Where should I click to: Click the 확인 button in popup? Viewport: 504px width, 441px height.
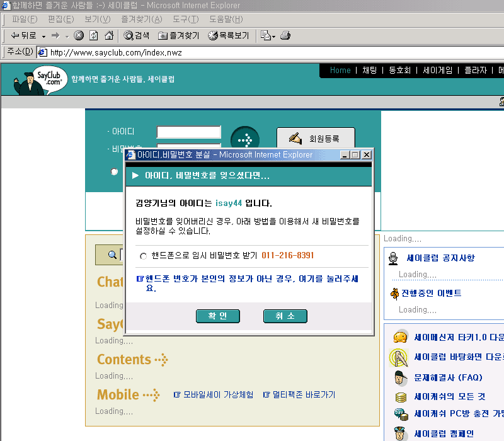[217, 316]
